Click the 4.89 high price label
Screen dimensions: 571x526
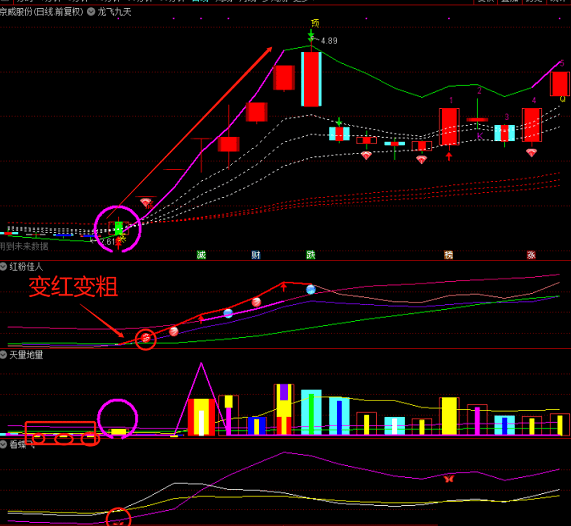[329, 41]
